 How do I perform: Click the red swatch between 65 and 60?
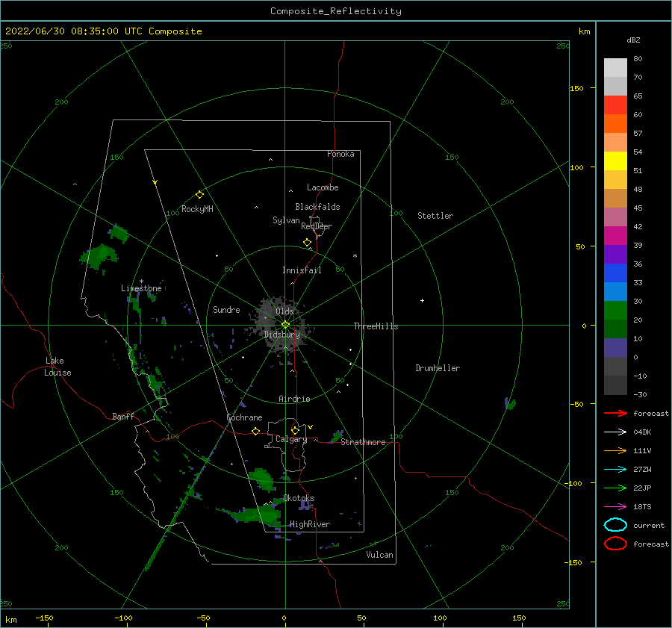(615, 105)
